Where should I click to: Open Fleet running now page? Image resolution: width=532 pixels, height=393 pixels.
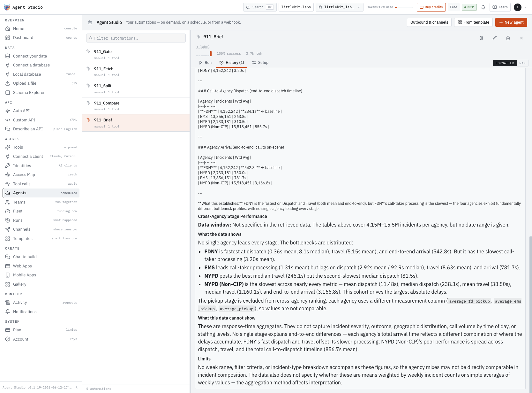(41, 211)
